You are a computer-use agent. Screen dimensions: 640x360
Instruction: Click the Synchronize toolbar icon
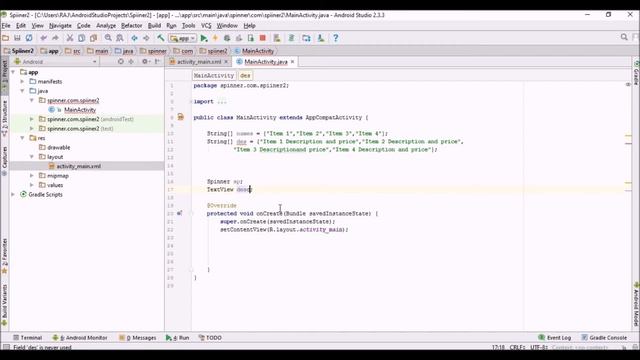[x=29, y=38]
